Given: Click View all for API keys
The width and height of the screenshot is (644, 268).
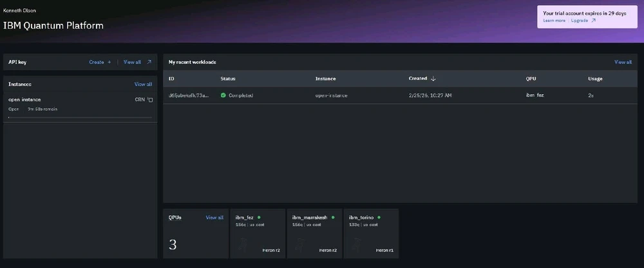Looking at the screenshot, I should coord(132,62).
